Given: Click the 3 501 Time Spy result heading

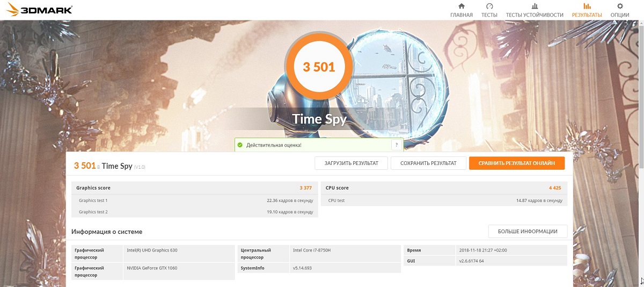Looking at the screenshot, I should click(109, 166).
